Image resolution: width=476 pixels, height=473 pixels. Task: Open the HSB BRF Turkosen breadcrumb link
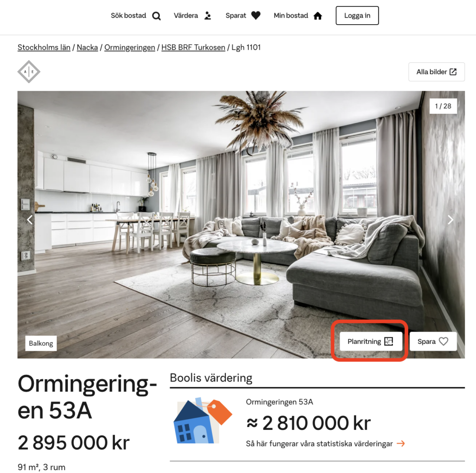[x=193, y=47]
